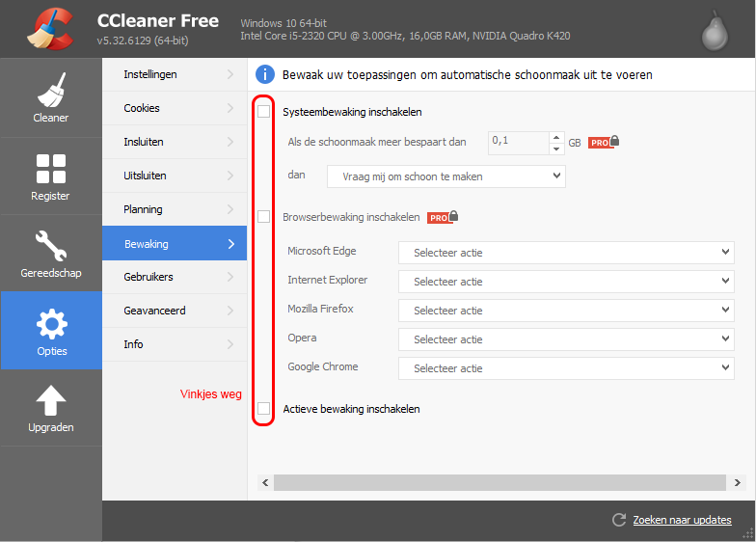This screenshot has height=542, width=756.
Task: Select the Register grid icon
Action: coord(50,168)
